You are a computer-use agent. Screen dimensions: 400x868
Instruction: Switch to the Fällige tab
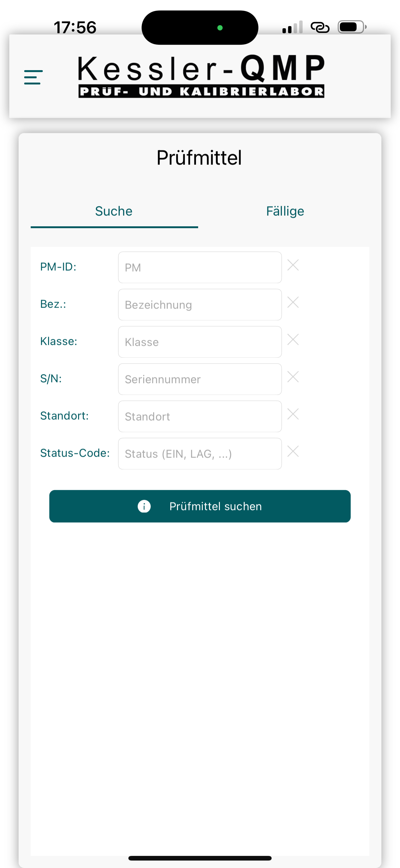pos(285,212)
